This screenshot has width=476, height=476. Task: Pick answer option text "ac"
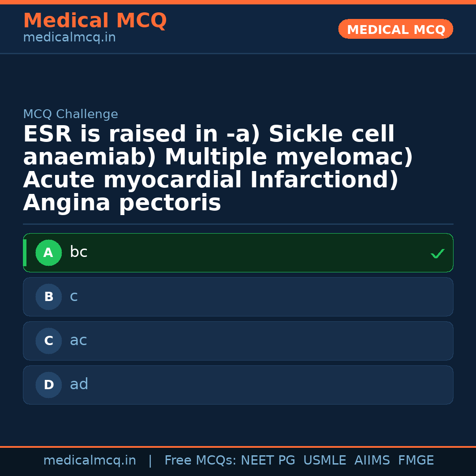(78, 340)
